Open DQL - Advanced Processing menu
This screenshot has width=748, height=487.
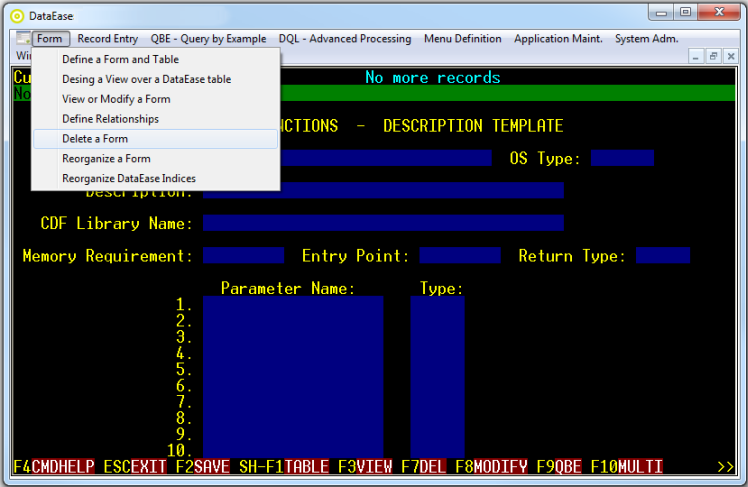click(345, 39)
